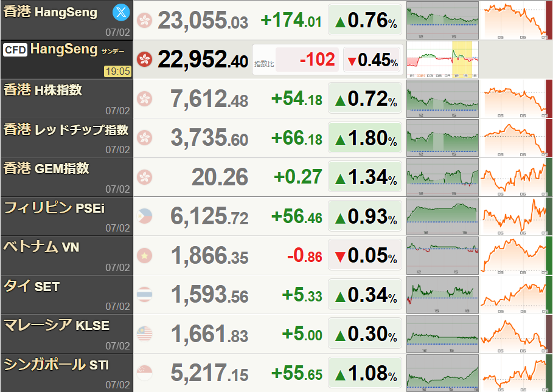Open the 香港 GEM指数 link
Viewport: 553px width, 392px height.
tap(46, 168)
